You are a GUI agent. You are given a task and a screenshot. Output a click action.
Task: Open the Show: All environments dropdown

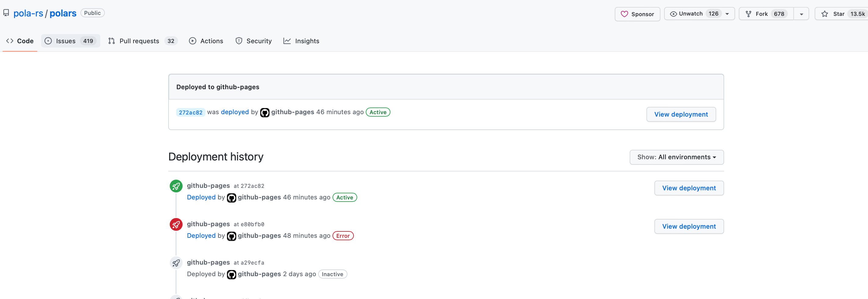[x=676, y=157]
